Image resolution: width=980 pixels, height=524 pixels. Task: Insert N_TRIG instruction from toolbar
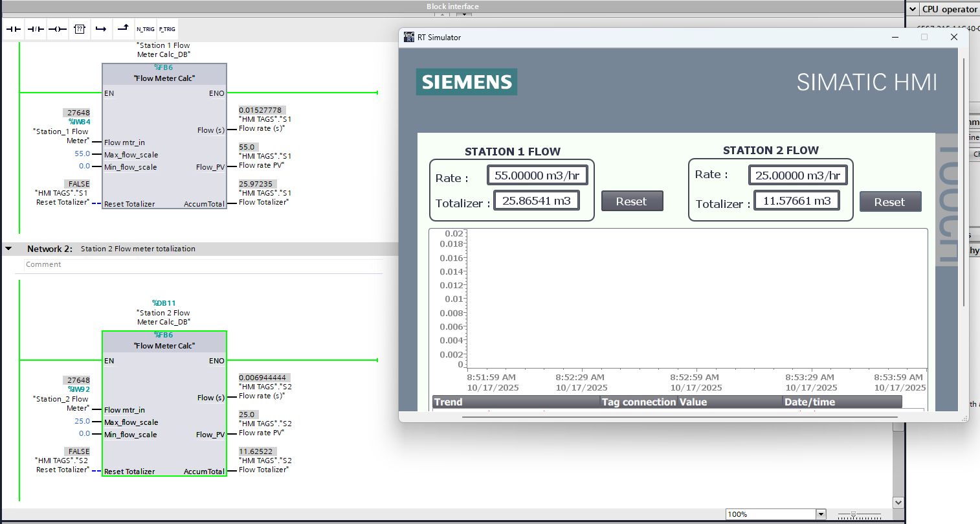tap(145, 29)
